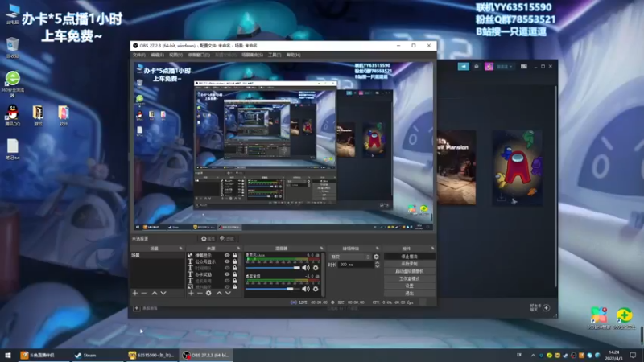Open the 渐变 transition type dropdown
Viewport: 644px width, 362px height.
click(x=350, y=257)
